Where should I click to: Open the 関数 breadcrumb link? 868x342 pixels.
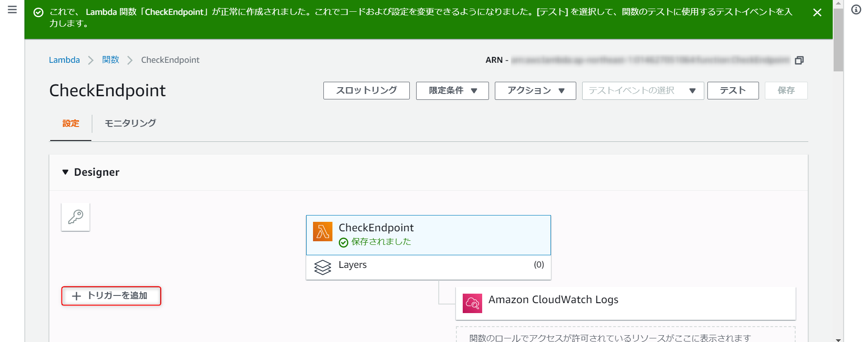(110, 60)
